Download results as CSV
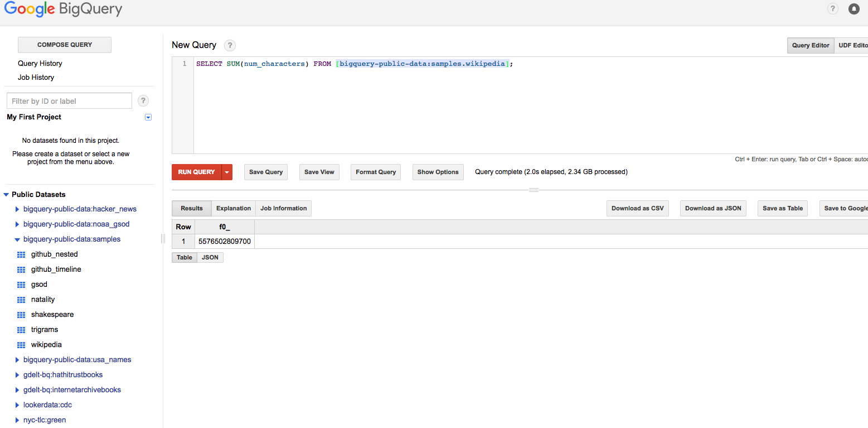The width and height of the screenshot is (868, 428). (x=638, y=208)
